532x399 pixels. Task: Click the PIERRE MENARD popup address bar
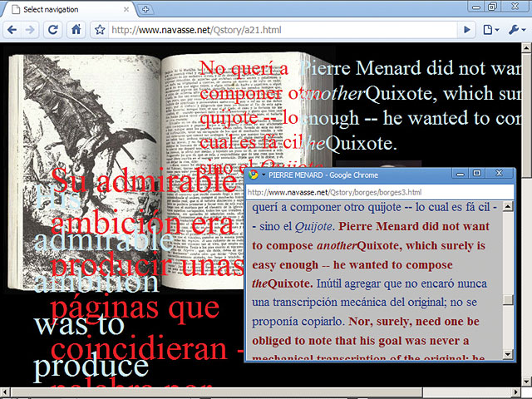tap(379, 192)
